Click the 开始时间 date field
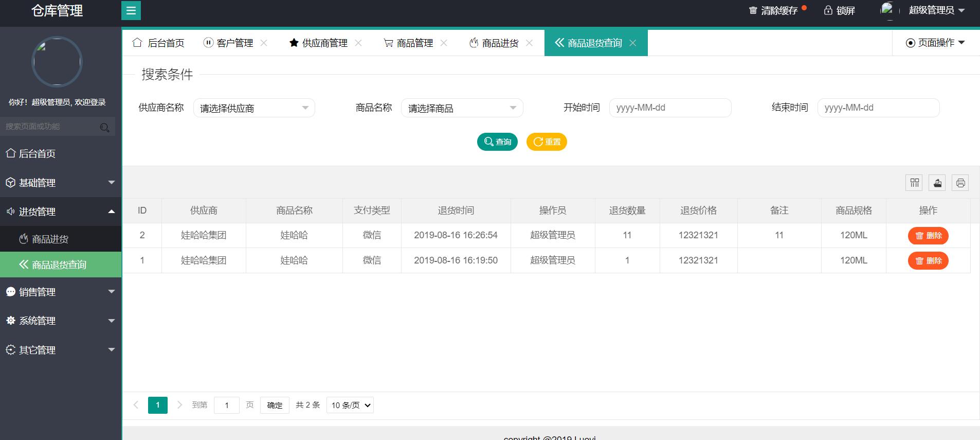Viewport: 980px width, 440px height. point(670,108)
